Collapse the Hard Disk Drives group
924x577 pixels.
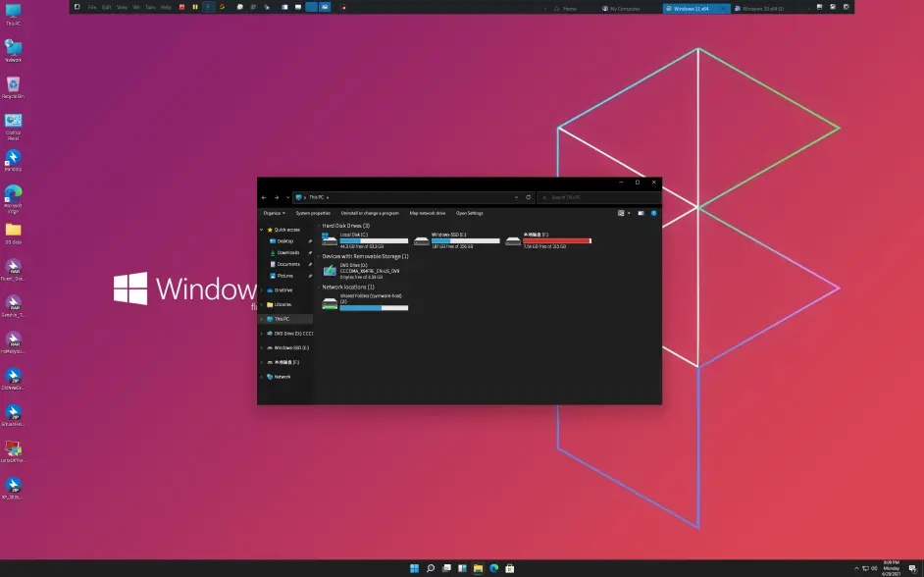click(x=319, y=226)
